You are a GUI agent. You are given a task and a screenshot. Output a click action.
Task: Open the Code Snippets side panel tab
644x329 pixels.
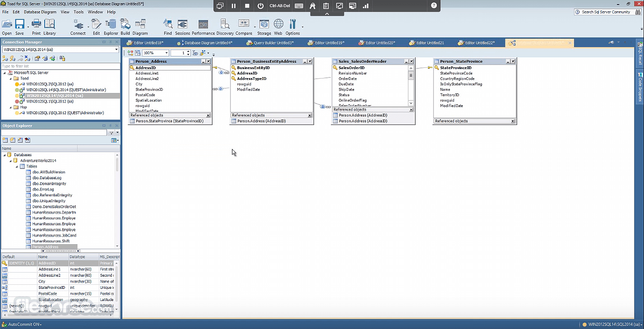point(640,87)
